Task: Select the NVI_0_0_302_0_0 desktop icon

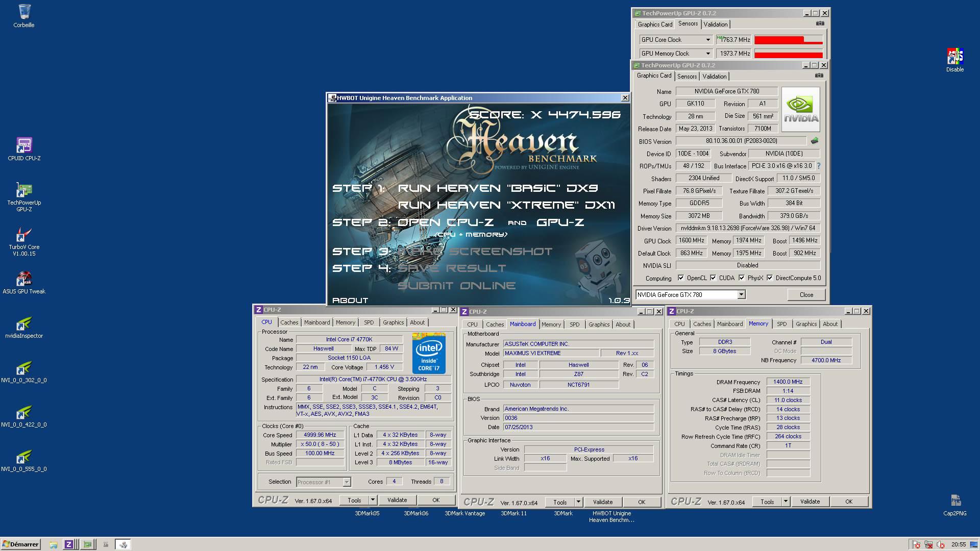Action: 24,371
